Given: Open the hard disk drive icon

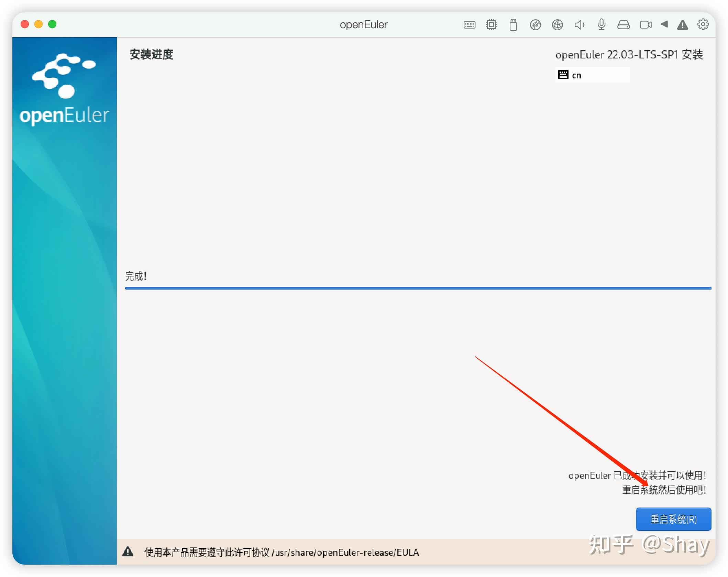Looking at the screenshot, I should tap(623, 25).
